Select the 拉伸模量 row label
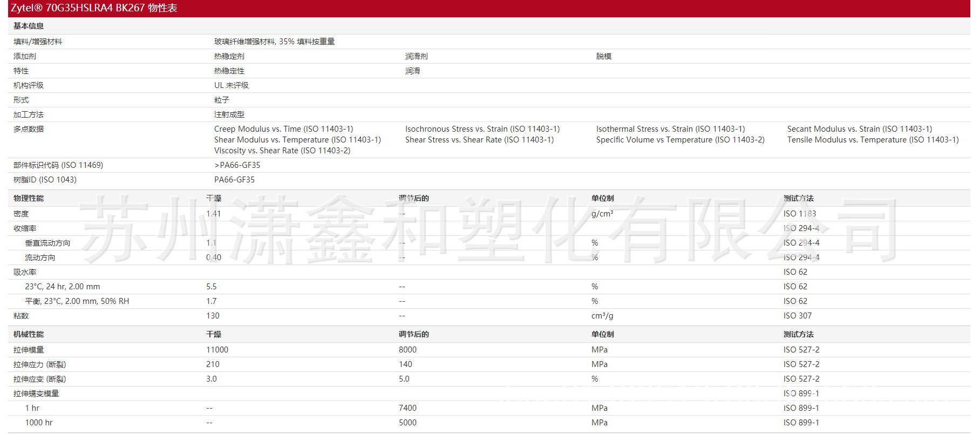The width and height of the screenshot is (980, 434). [29, 350]
